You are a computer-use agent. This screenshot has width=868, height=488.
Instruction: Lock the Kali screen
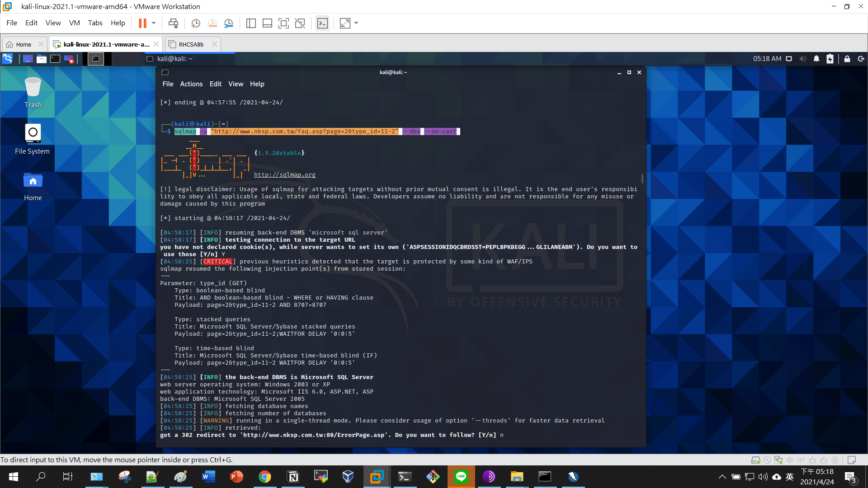[847, 59]
